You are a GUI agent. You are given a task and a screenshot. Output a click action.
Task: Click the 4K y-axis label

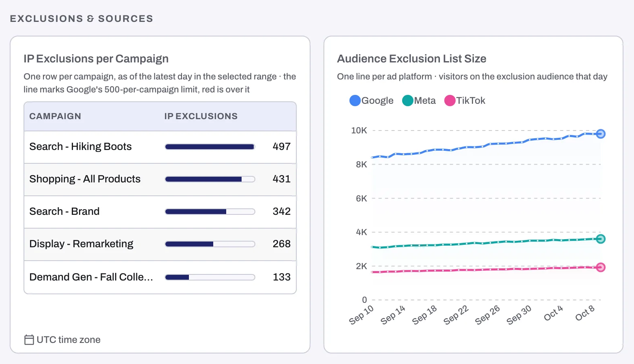tap(361, 232)
